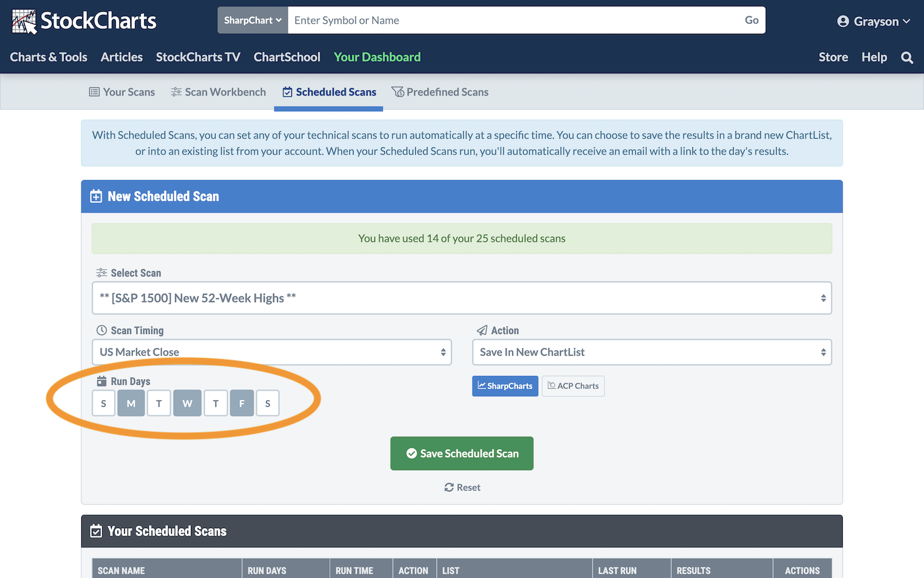Image resolution: width=924 pixels, height=578 pixels.
Task: Click the Grayson user avatar icon
Action: [843, 22]
